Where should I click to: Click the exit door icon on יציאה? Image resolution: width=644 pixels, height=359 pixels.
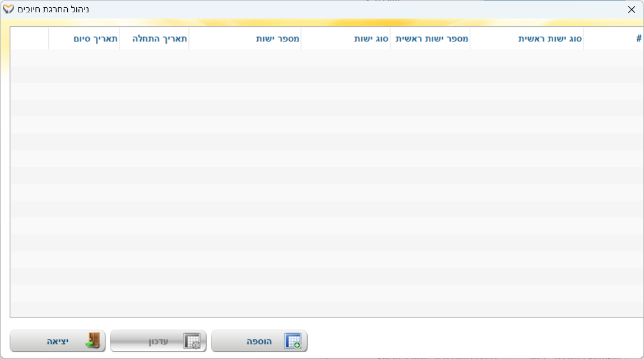92,341
